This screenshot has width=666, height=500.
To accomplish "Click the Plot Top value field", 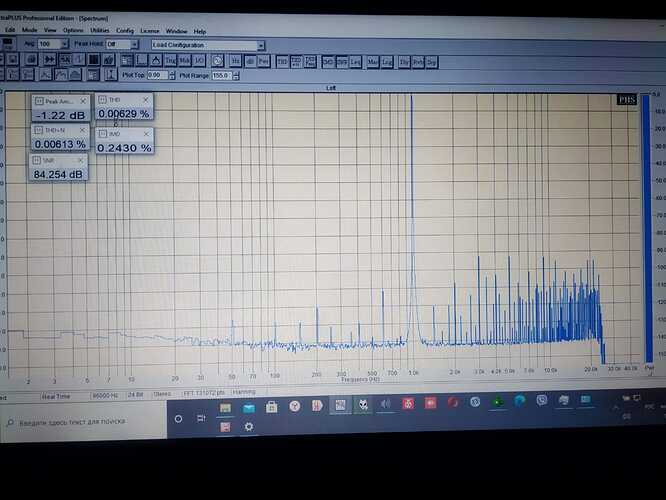I will pyautogui.click(x=158, y=75).
